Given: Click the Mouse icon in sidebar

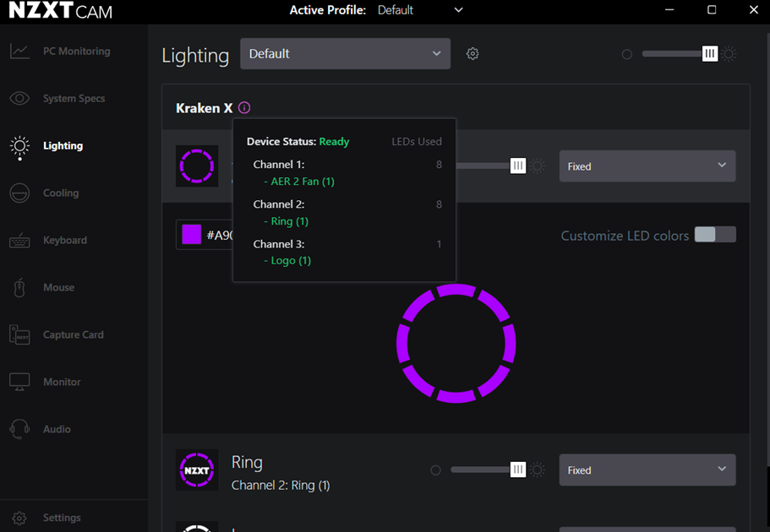Looking at the screenshot, I should coord(19,288).
